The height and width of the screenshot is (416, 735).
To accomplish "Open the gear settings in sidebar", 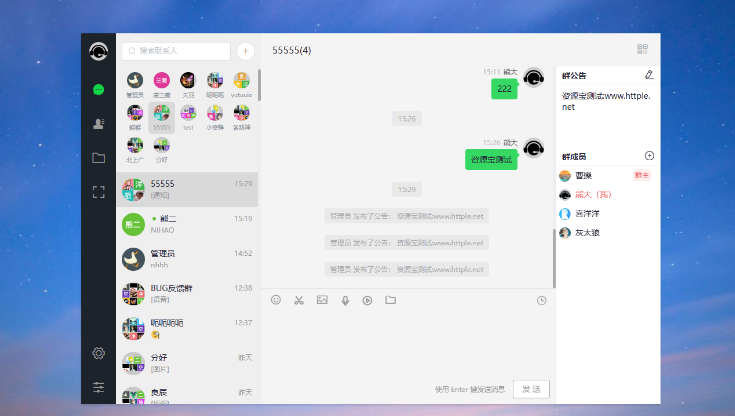I will click(x=99, y=353).
